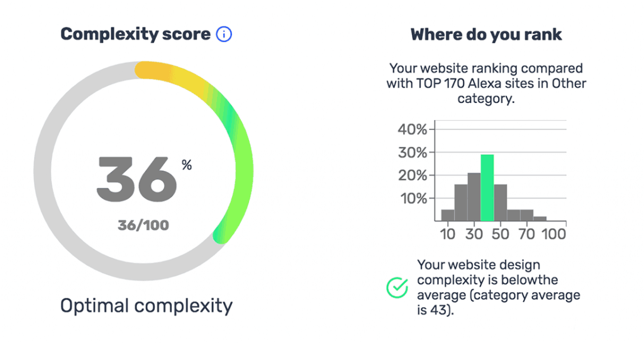
Task: Click the 20% y-axis label
Action: click(x=413, y=176)
